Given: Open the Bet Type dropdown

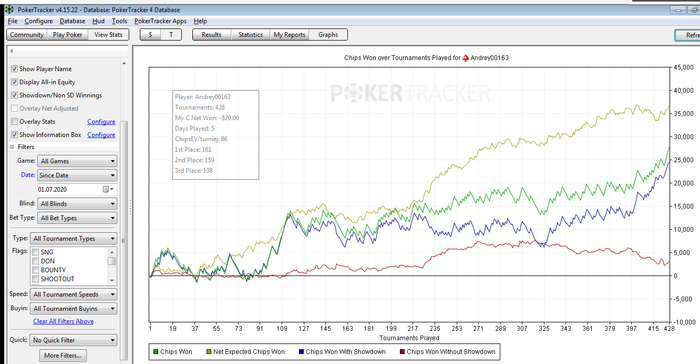Looking at the screenshot, I should coord(77,218).
